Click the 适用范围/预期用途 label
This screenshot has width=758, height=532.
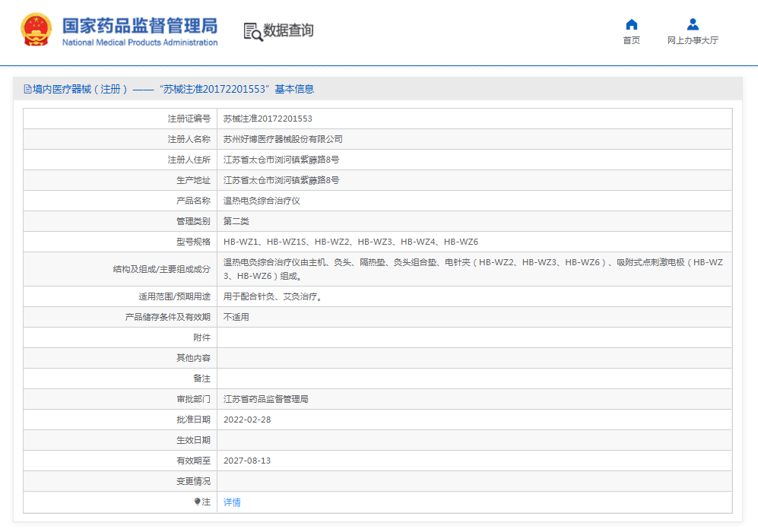pos(175,296)
